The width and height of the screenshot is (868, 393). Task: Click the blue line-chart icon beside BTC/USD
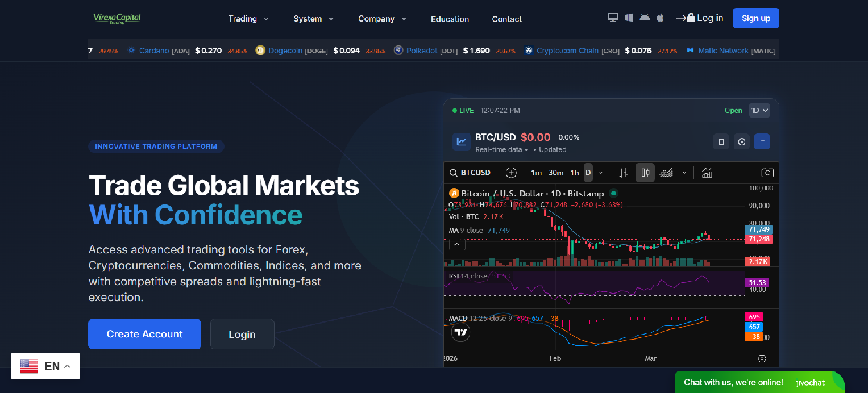pyautogui.click(x=462, y=141)
